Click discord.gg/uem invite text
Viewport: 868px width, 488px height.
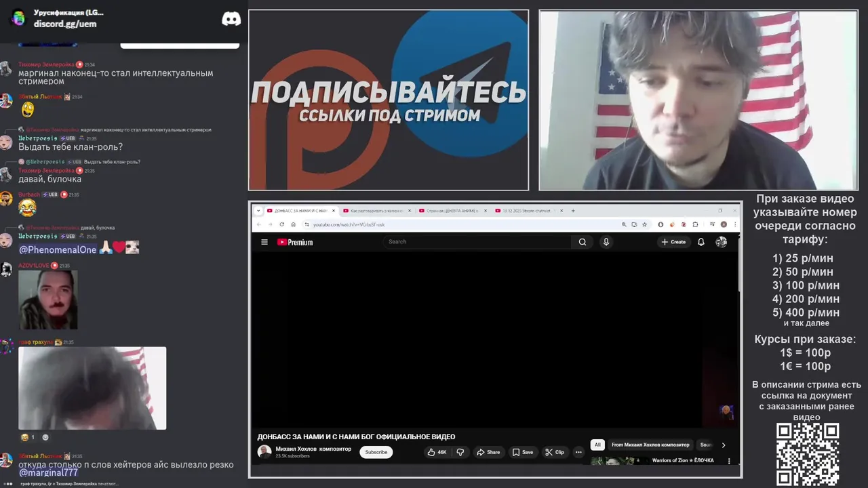click(x=65, y=24)
